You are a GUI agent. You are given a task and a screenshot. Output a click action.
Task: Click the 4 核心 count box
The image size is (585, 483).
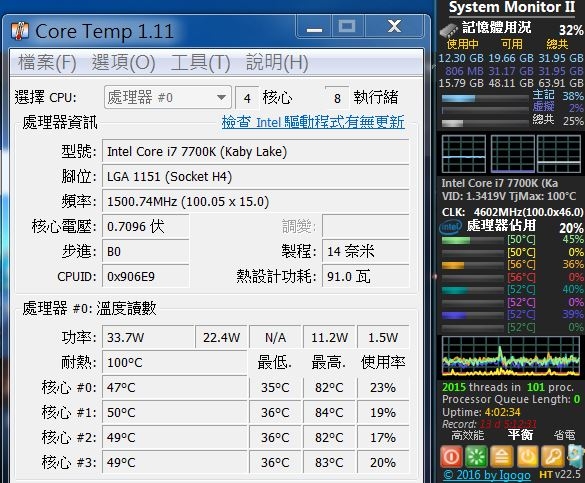(x=247, y=98)
